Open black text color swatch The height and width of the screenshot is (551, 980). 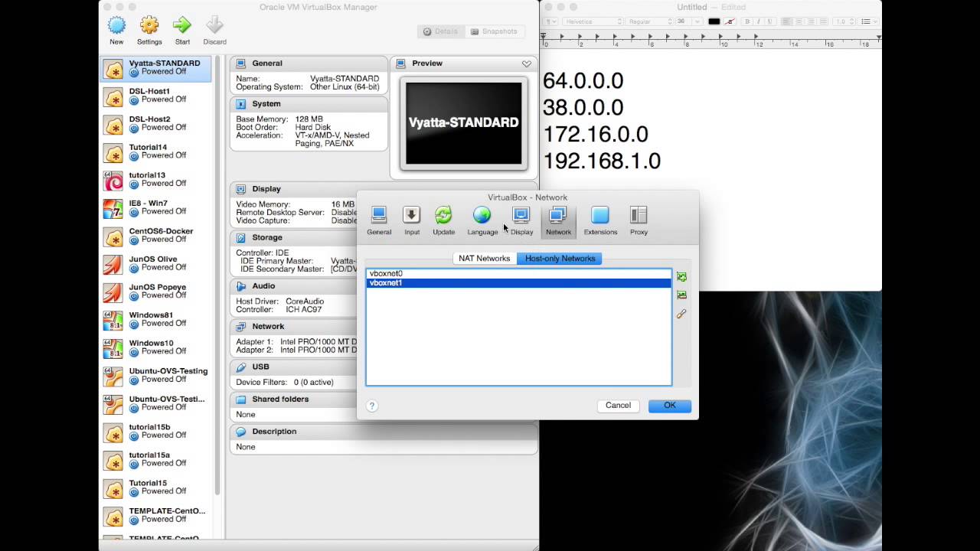tap(714, 21)
